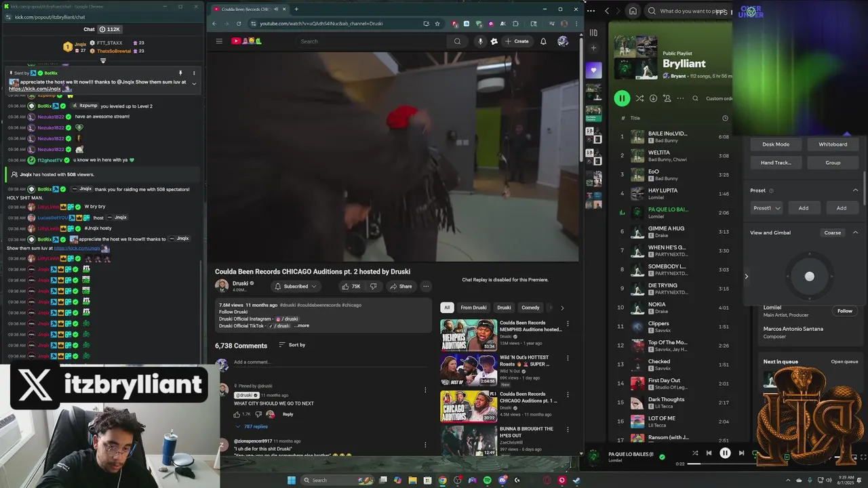Open the Preset1 dropdown

pos(767,208)
